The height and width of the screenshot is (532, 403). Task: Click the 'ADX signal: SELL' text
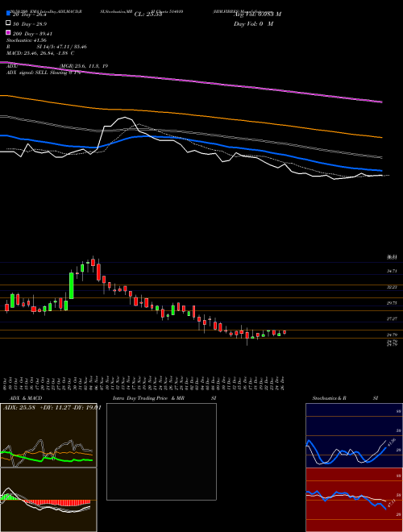pyautogui.click(x=43, y=73)
